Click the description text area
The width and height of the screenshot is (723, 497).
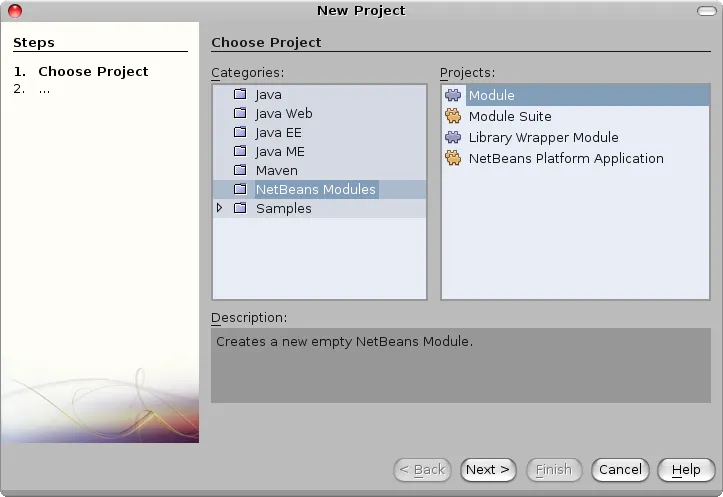point(461,365)
